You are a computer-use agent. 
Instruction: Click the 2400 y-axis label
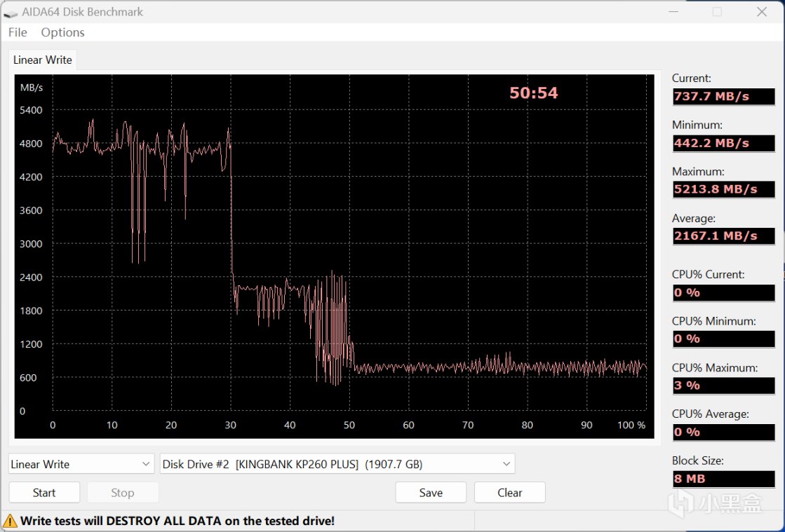pyautogui.click(x=31, y=278)
